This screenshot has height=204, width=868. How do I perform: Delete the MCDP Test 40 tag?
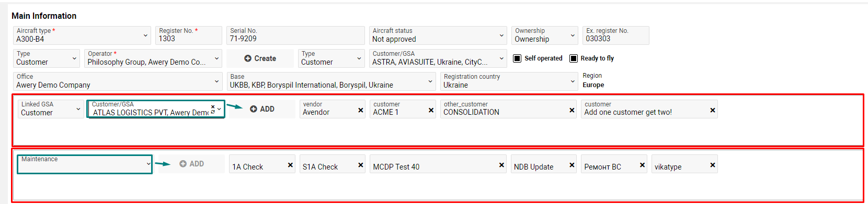click(x=501, y=165)
